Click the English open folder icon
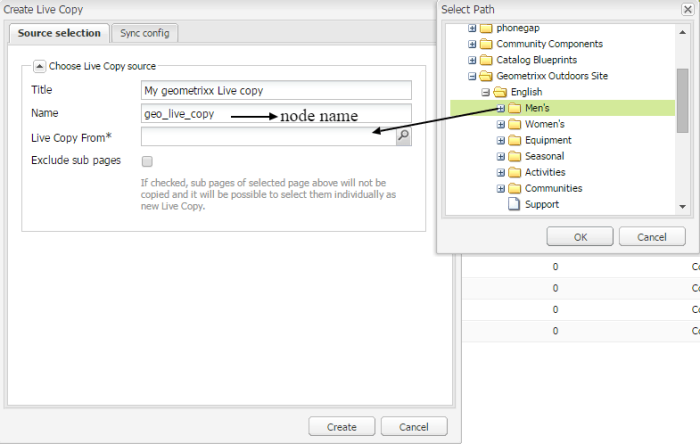This screenshot has width=700, height=444. 500,92
